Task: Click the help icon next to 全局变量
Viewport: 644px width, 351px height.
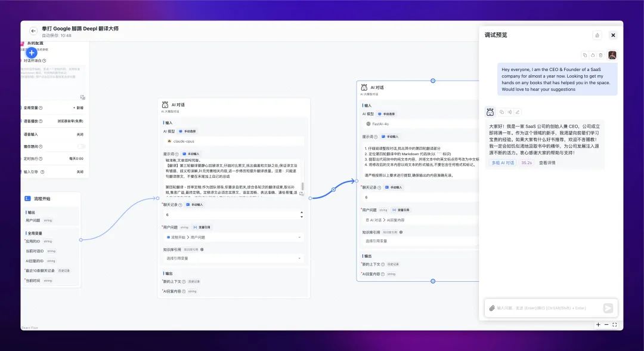Action: click(41, 108)
